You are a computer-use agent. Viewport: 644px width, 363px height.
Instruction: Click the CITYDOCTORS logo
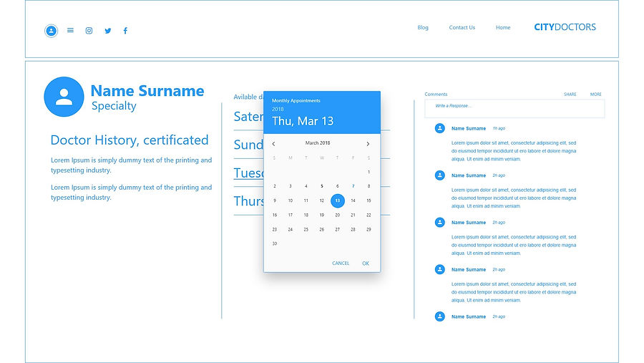tap(565, 27)
